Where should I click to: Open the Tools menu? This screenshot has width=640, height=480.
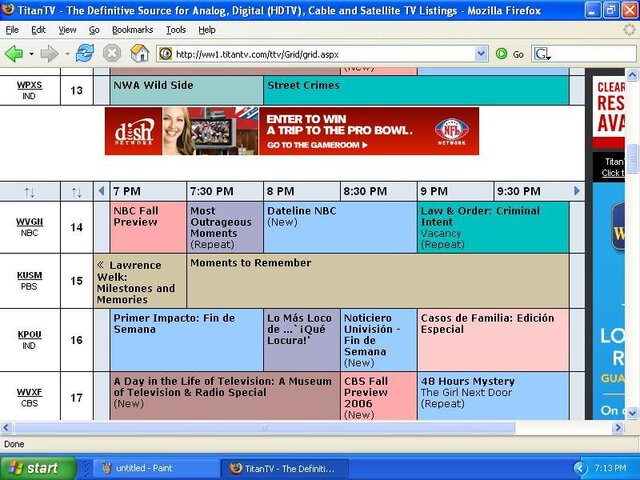(x=176, y=30)
